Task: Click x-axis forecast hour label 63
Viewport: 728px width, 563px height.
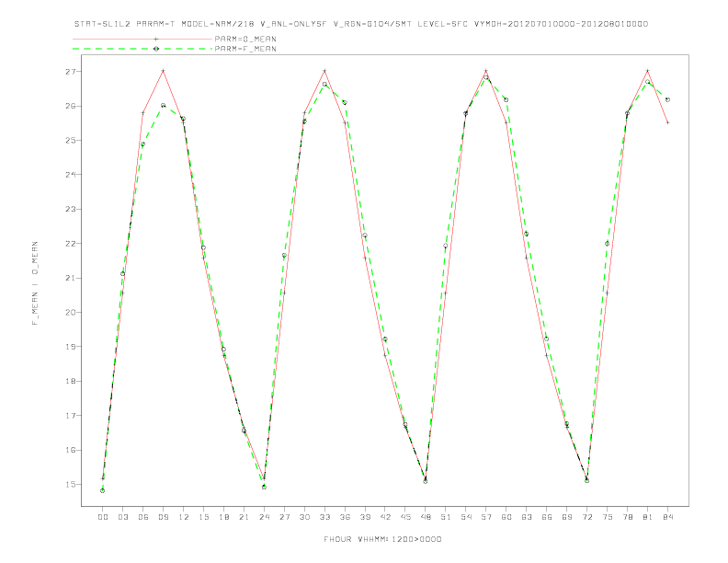Action: [527, 517]
